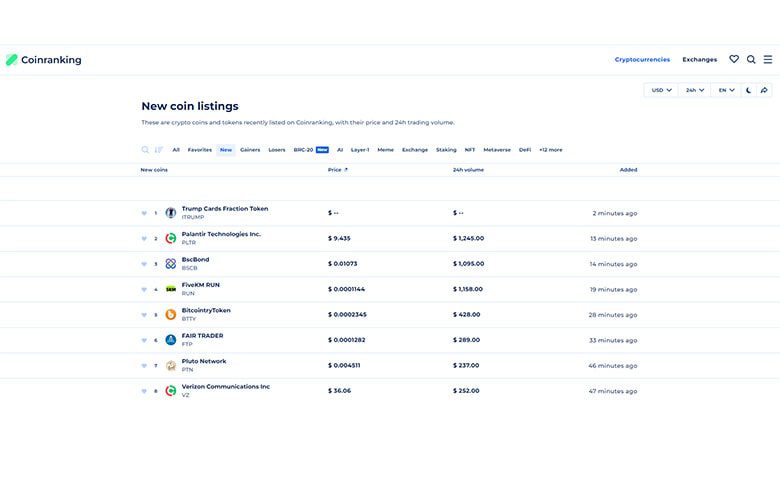Click the New coins column header
The width and height of the screenshot is (780, 480).
click(154, 170)
